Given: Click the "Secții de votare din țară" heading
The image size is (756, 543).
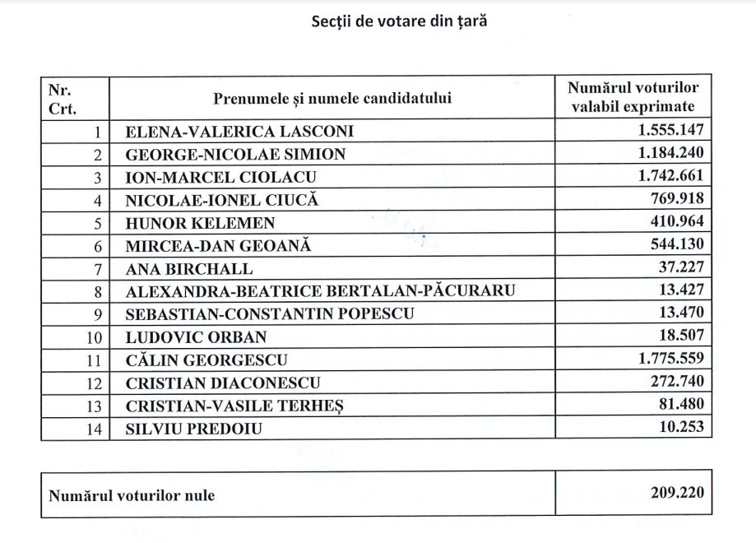Looking at the screenshot, I should (399, 21).
